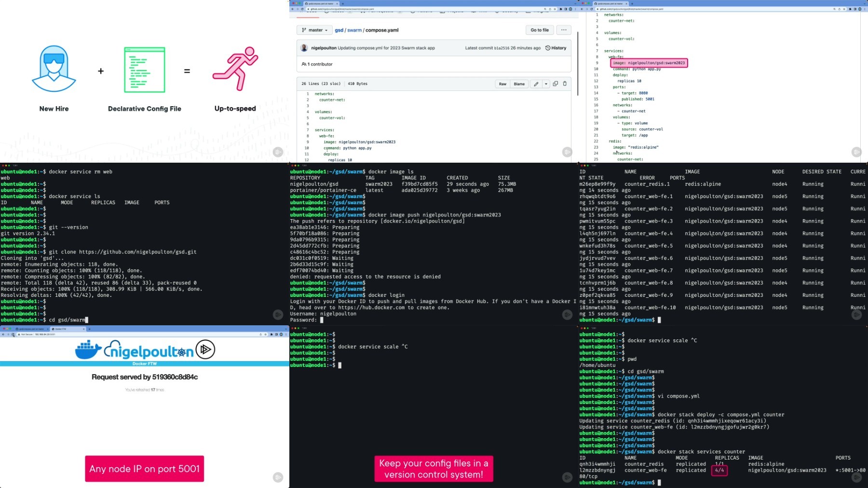Open the Go to file button
This screenshot has height=488, width=868.
coord(540,30)
